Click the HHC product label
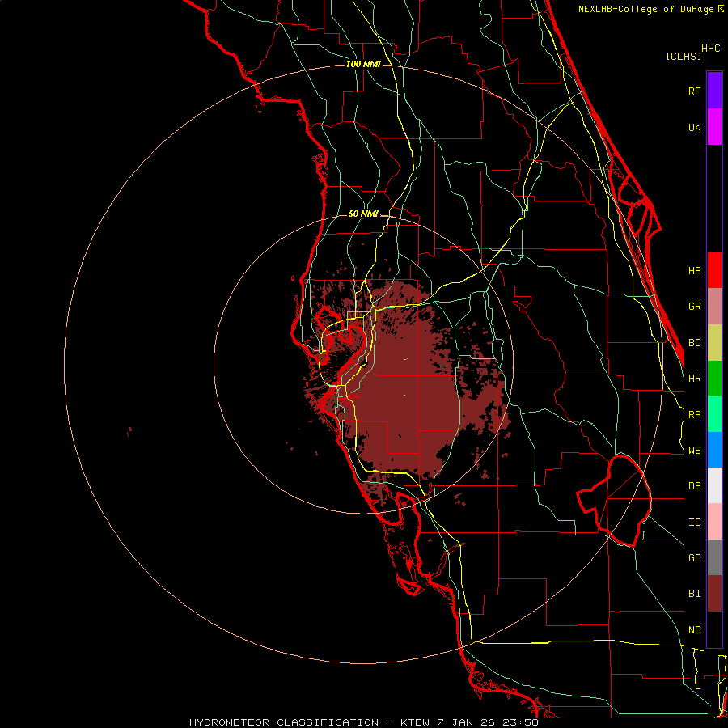728x728 pixels. click(710, 49)
